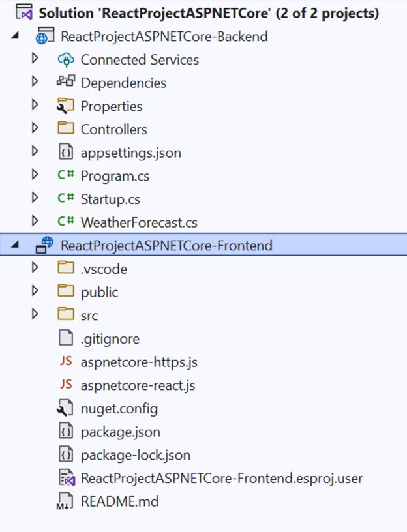Click the Properties wrench folder icon
Screen dimensions: 407x532
tap(65, 106)
